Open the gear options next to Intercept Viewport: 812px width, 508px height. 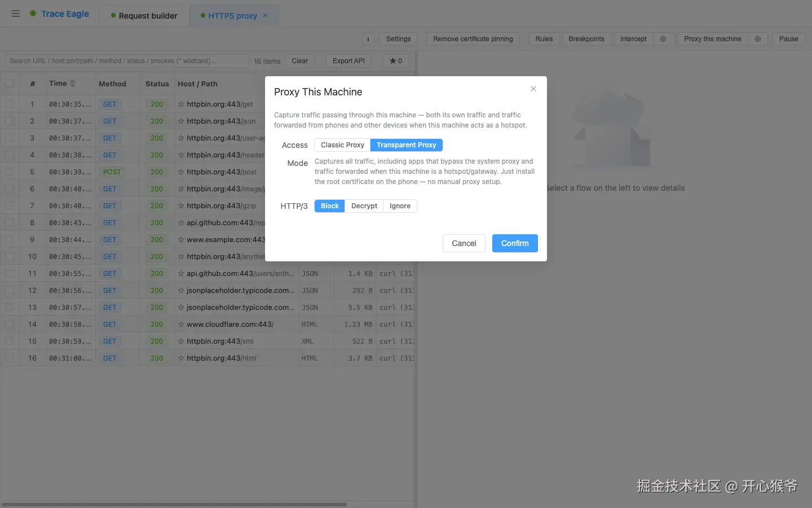(663, 39)
